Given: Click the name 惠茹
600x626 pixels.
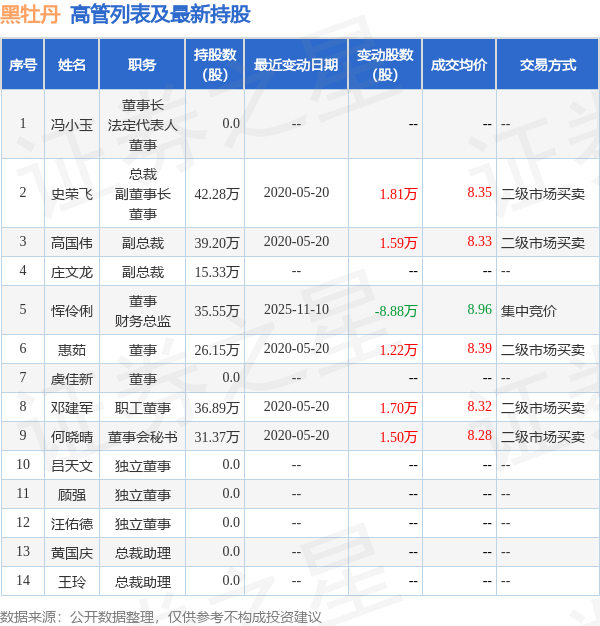Looking at the screenshot, I should tap(72, 349).
